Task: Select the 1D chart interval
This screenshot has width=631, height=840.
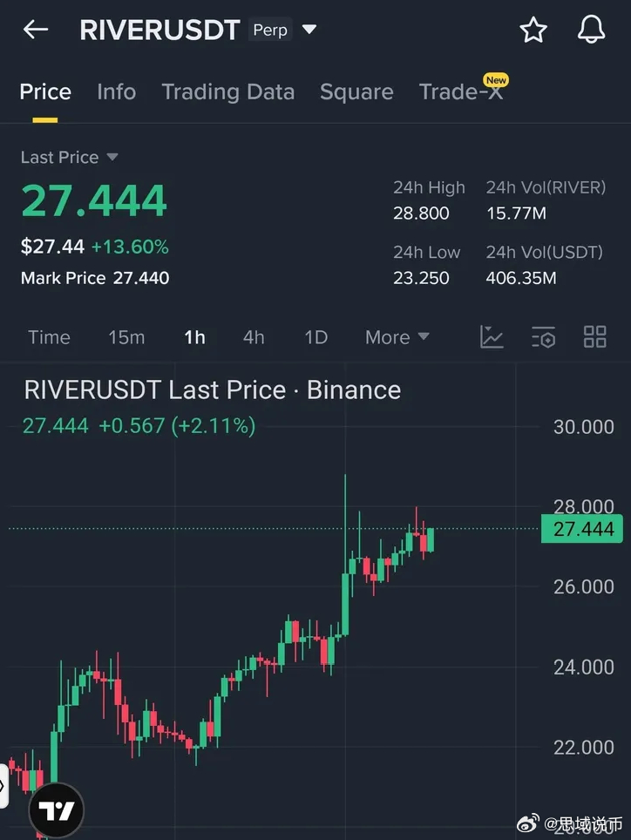Action: point(315,337)
